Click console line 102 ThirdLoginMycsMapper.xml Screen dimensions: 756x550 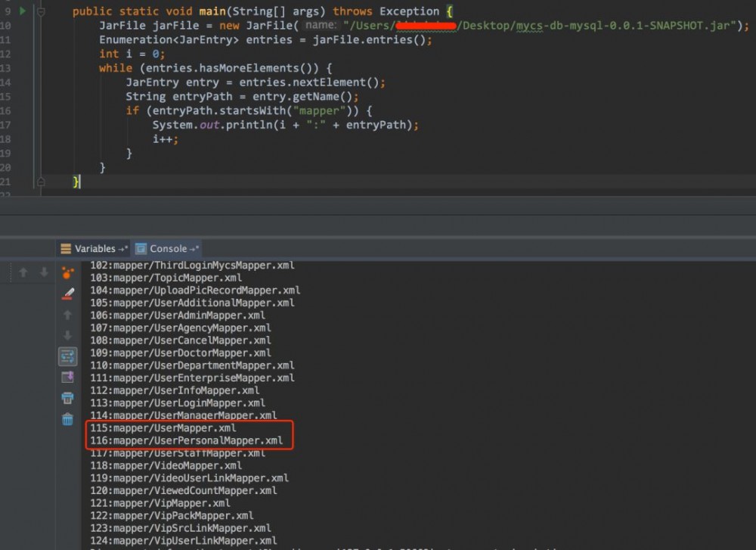192,266
